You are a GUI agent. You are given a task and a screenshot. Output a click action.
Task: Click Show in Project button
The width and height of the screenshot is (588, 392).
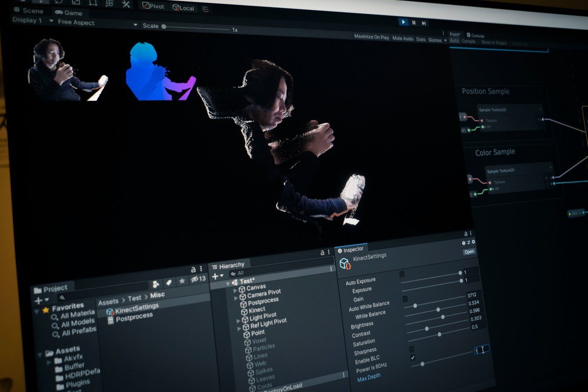[493, 43]
